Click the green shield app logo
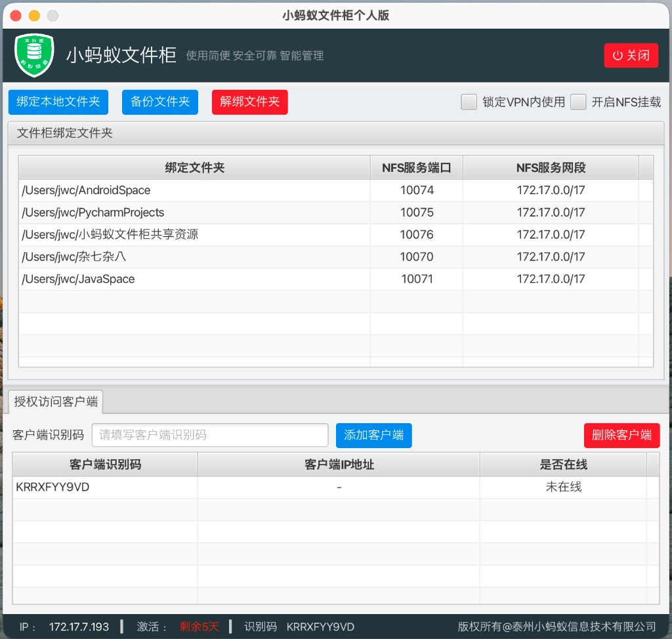The height and width of the screenshot is (639, 672). (34, 55)
